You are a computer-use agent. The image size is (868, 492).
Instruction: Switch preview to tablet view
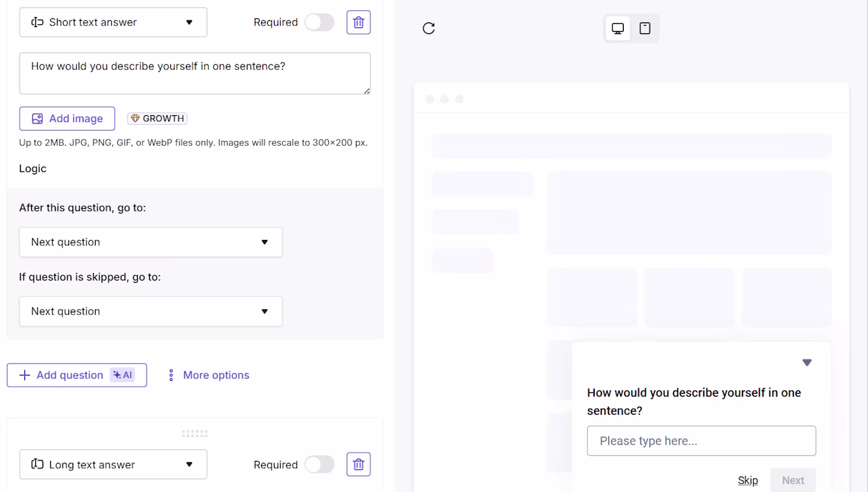click(x=645, y=28)
